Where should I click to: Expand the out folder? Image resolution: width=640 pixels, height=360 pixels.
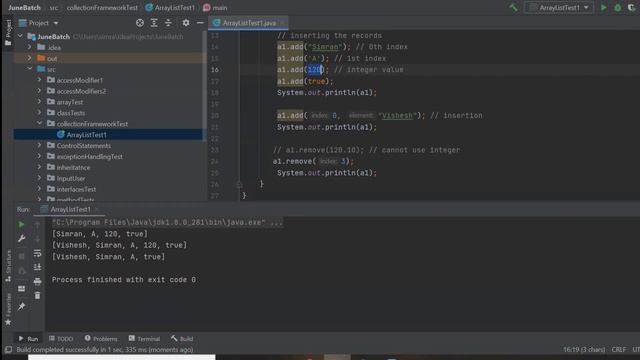tap(29, 58)
